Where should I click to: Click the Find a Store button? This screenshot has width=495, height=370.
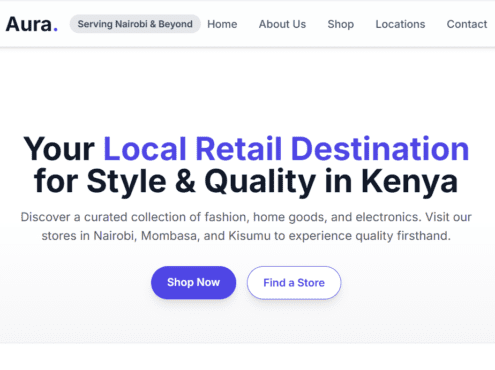click(294, 283)
